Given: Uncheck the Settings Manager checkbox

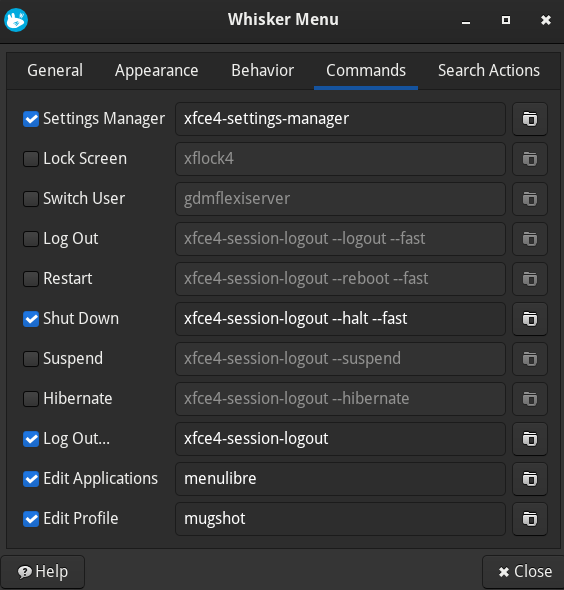Looking at the screenshot, I should (31, 119).
